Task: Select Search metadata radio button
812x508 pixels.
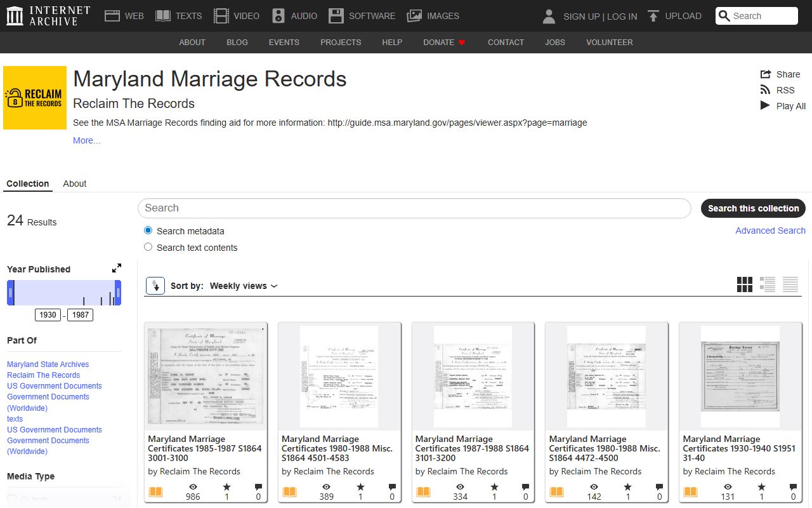Action: pyautogui.click(x=148, y=231)
